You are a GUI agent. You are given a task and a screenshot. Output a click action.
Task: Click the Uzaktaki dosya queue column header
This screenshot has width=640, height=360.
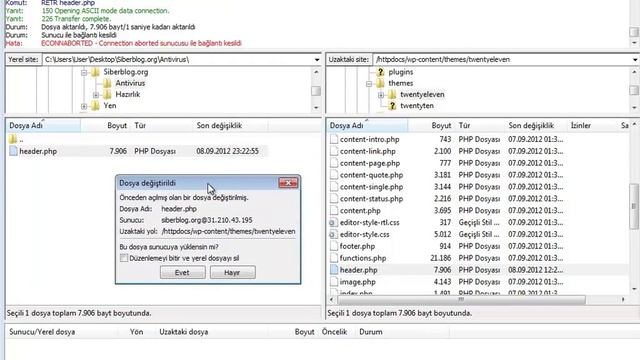(x=184, y=332)
